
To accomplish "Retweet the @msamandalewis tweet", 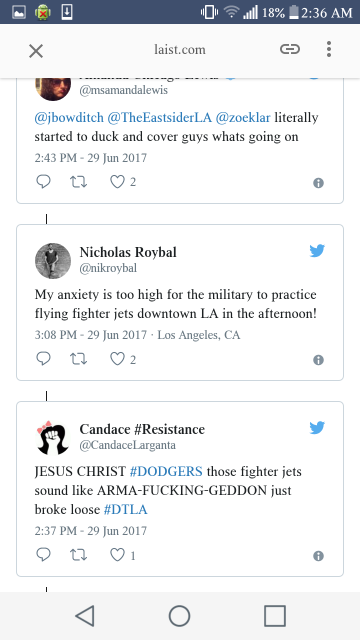I will [x=78, y=182].
